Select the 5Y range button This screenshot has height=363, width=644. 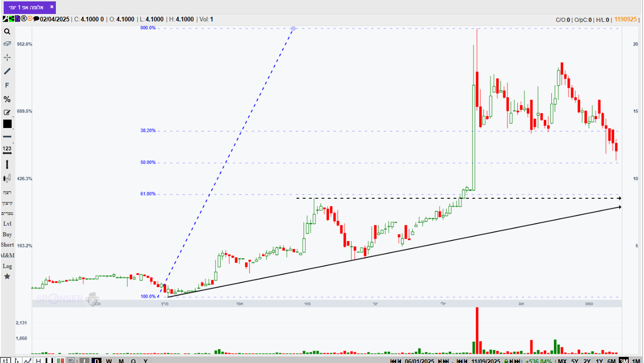pos(575,361)
